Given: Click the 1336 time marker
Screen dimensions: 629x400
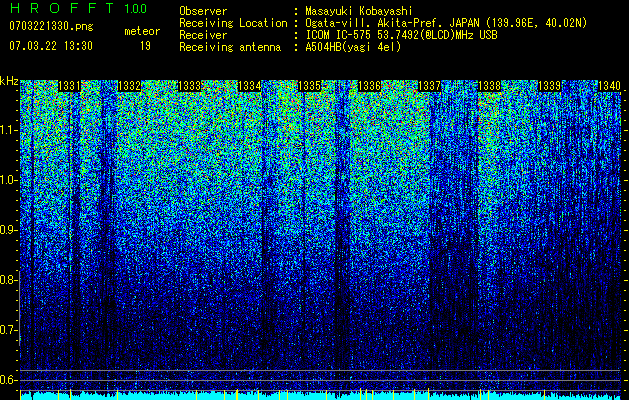Looking at the screenshot, I should click(369, 86).
